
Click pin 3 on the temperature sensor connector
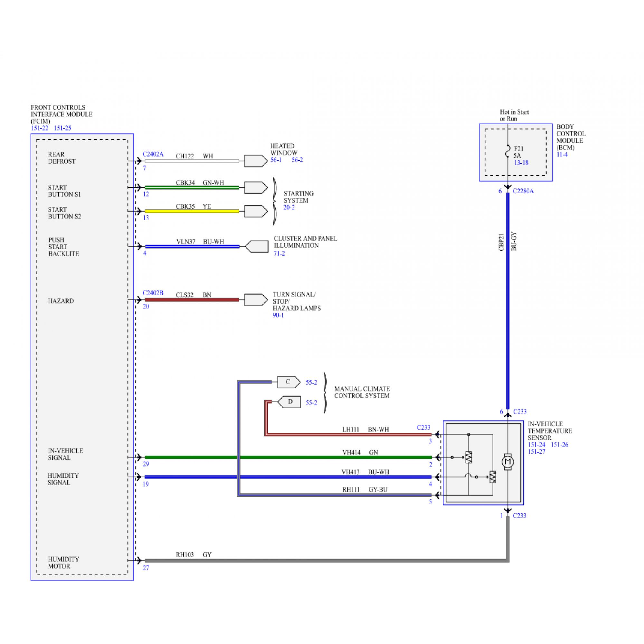(430, 441)
